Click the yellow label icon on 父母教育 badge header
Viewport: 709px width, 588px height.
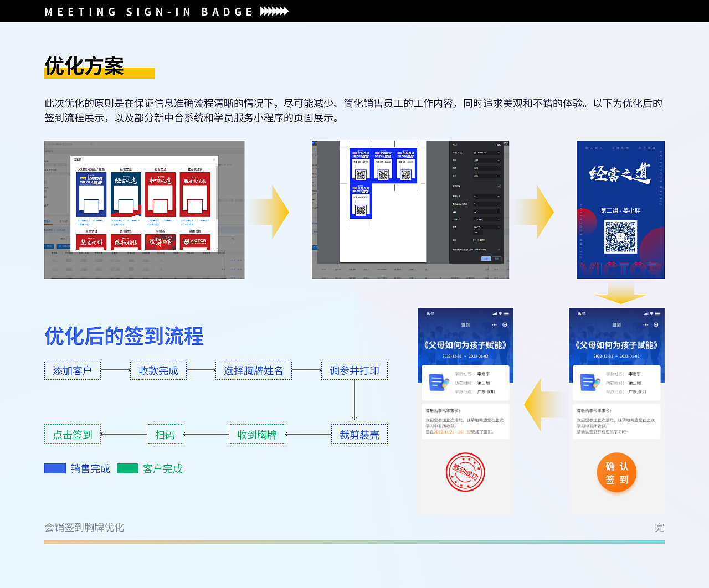pos(82,178)
